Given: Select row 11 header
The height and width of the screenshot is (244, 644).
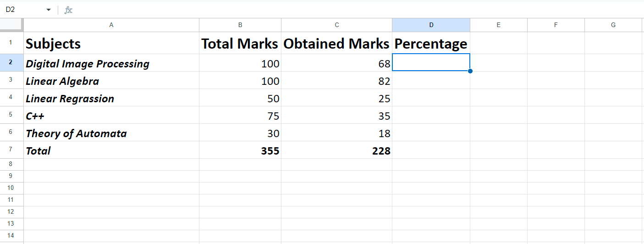Looking at the screenshot, I should [11, 200].
